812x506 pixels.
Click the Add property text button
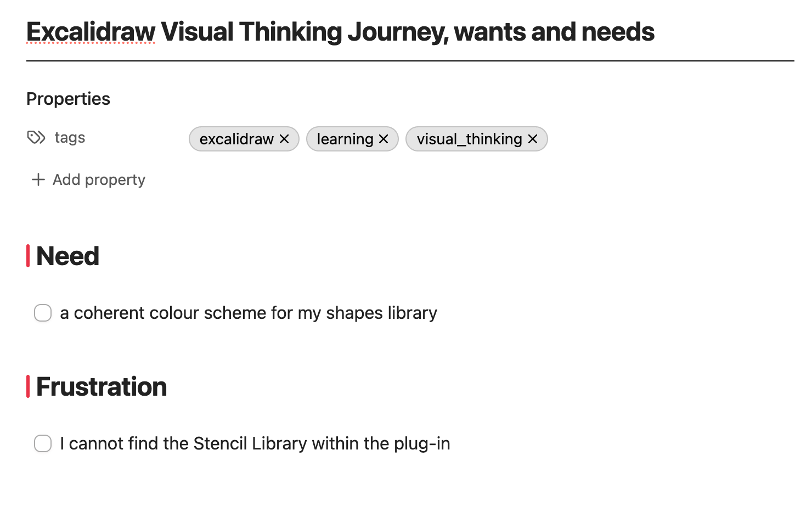click(x=99, y=179)
